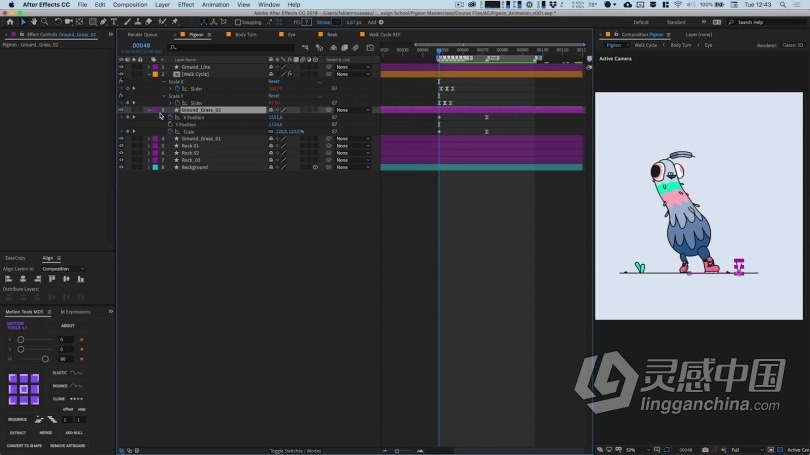Screen dimensions: 810x455
Task: Click the ADD NULL button
Action: pyautogui.click(x=74, y=433)
